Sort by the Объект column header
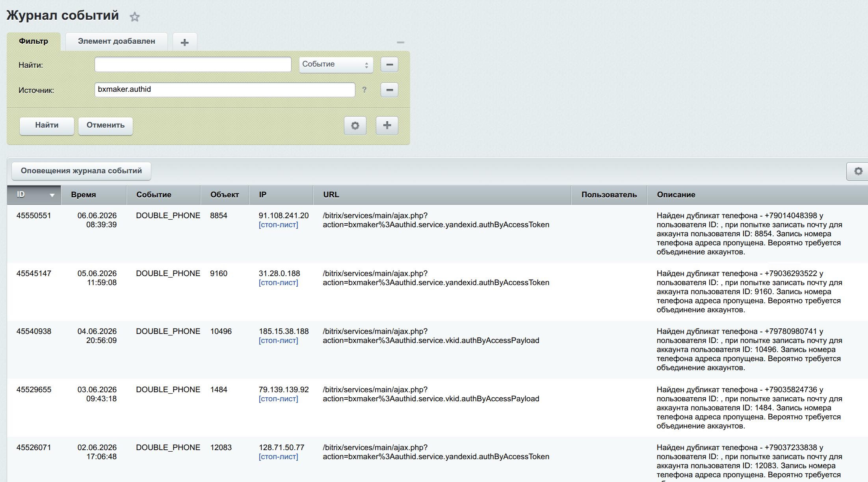The height and width of the screenshot is (482, 868). click(225, 195)
